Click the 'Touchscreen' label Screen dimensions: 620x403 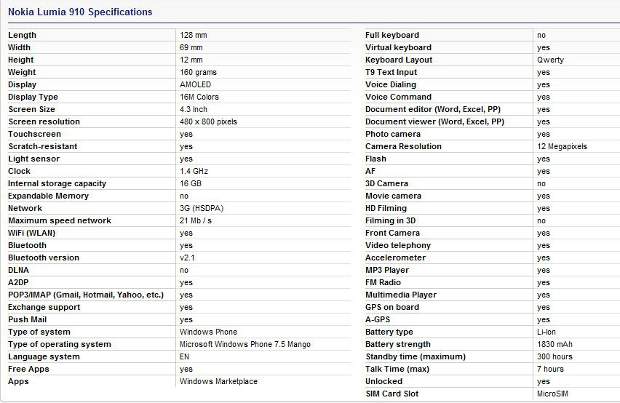tap(34, 134)
